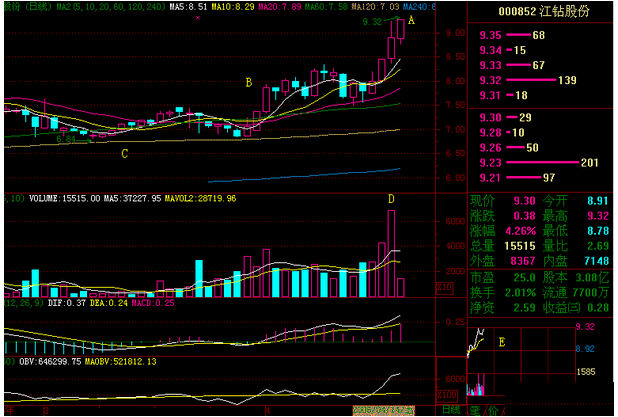Image resolution: width=618 pixels, height=417 pixels.
Task: Click the MA60:7.58 indicator label
Action: point(326,7)
